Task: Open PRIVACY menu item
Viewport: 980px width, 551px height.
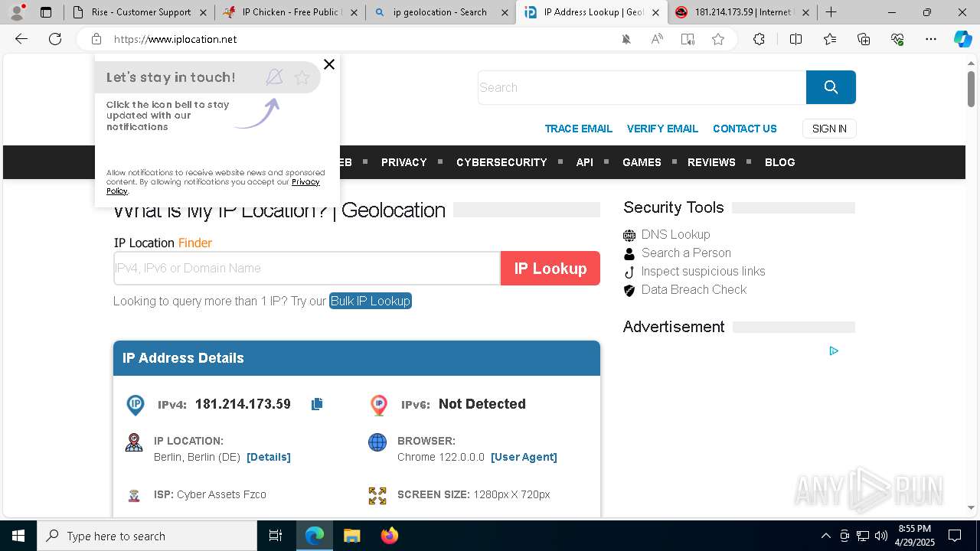Action: 403,162
